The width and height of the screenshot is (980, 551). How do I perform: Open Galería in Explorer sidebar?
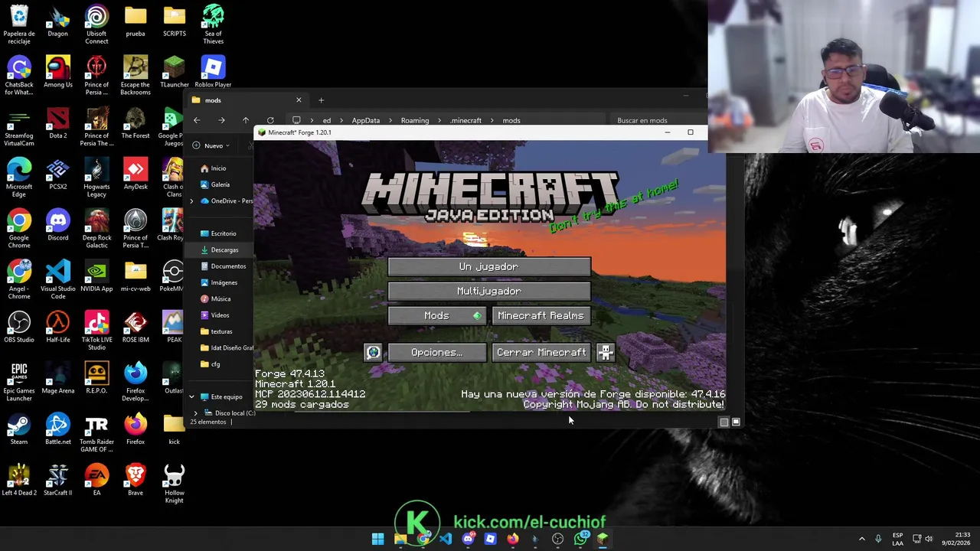pos(220,184)
